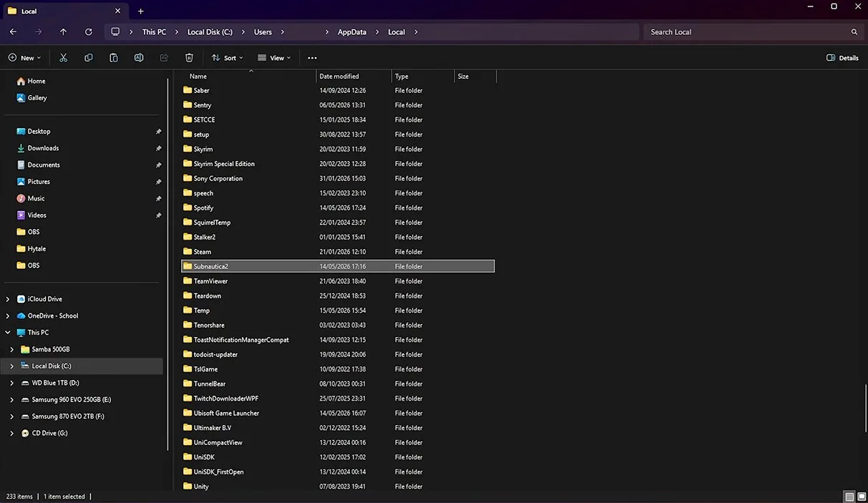Click Local Disk (C:) breadcrumb segment
Screen dimensions: 868x503
coord(210,32)
